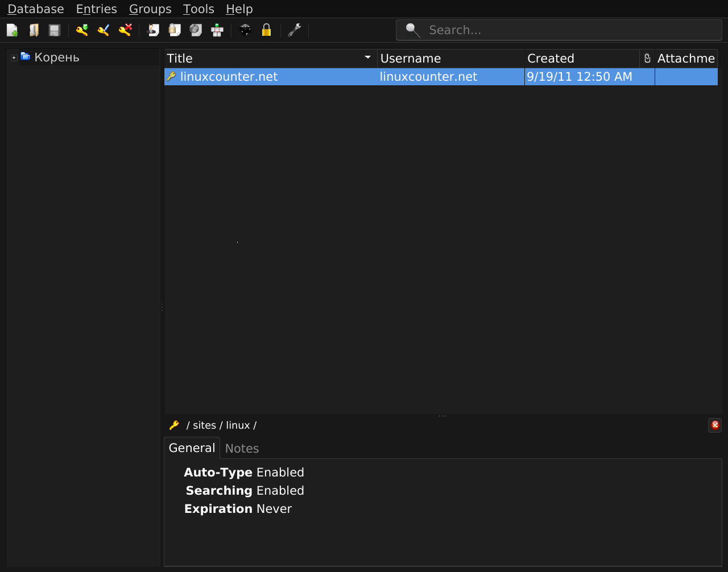Open the Entries menu
The width and height of the screenshot is (728, 572).
96,9
